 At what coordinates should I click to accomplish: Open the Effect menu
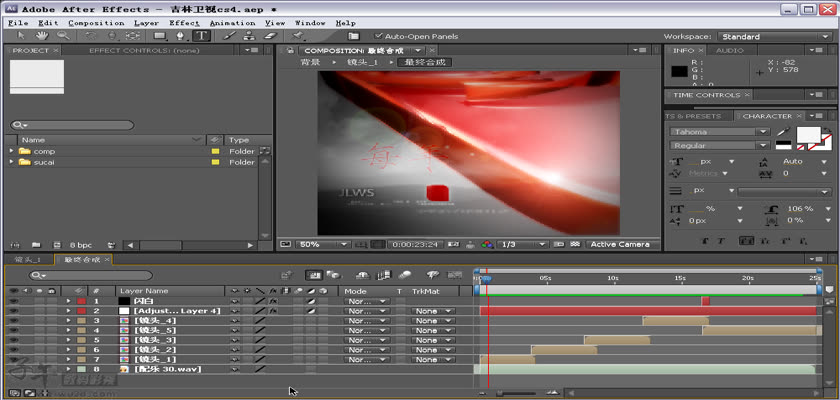point(184,23)
